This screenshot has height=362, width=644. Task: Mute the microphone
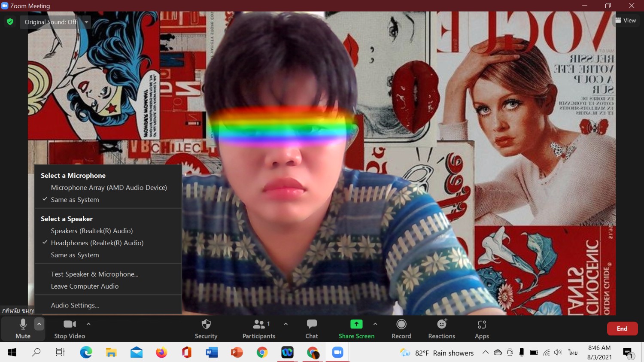(x=23, y=329)
